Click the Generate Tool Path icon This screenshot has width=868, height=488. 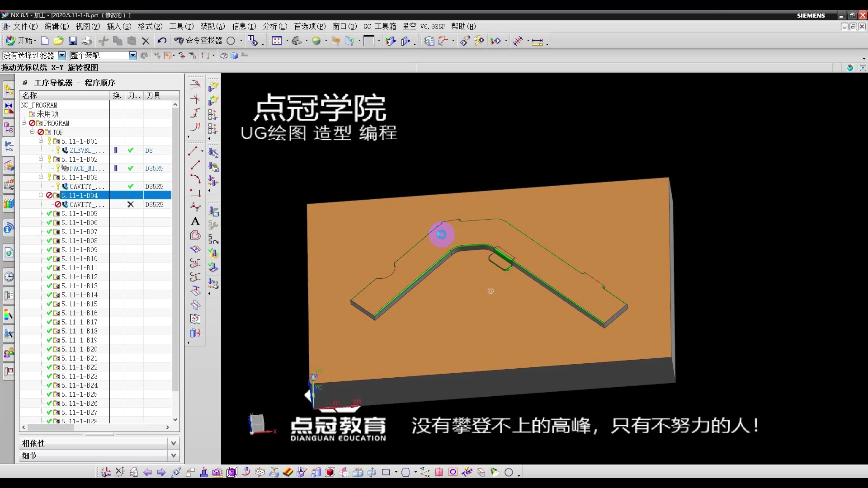point(213,211)
